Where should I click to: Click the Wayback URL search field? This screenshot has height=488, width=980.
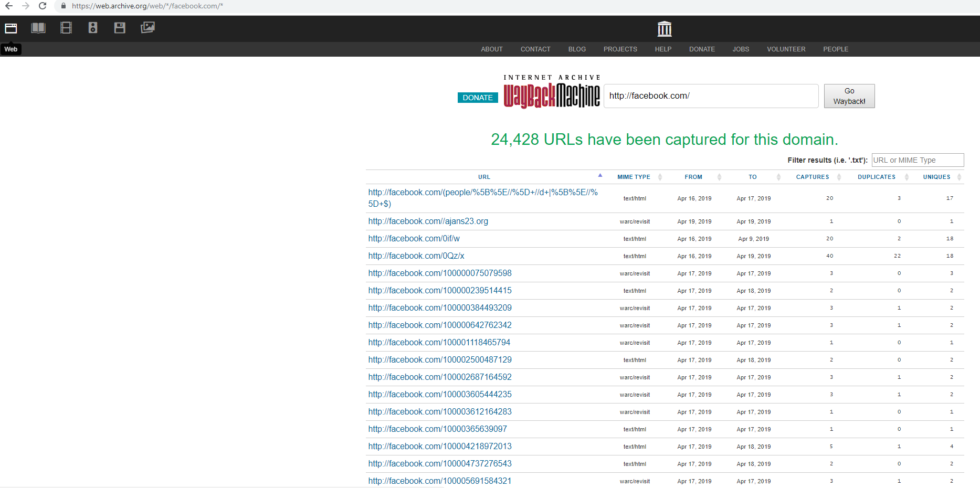click(711, 96)
